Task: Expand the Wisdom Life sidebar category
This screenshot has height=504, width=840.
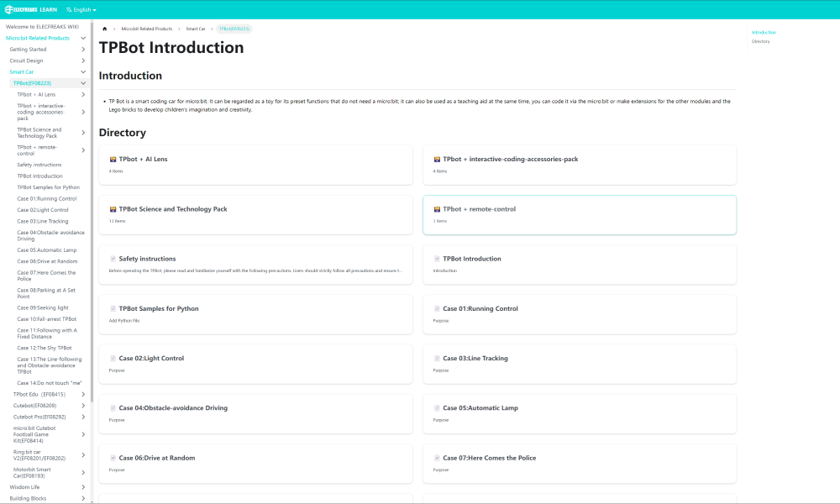Action: click(83, 487)
